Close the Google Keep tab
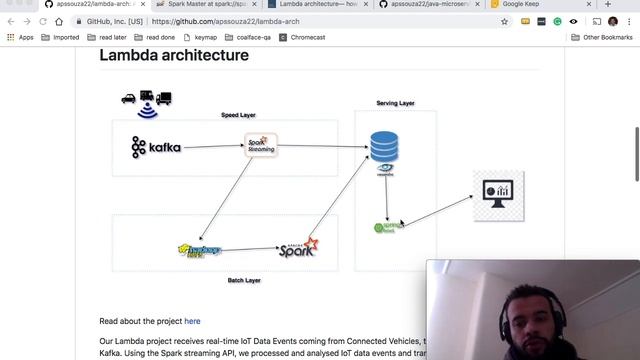Image resolution: width=640 pixels, height=360 pixels. 589,4
